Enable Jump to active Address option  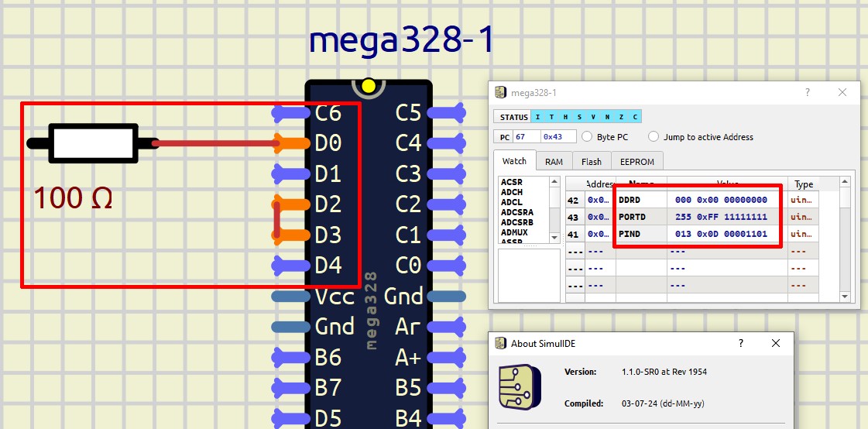[x=654, y=137]
